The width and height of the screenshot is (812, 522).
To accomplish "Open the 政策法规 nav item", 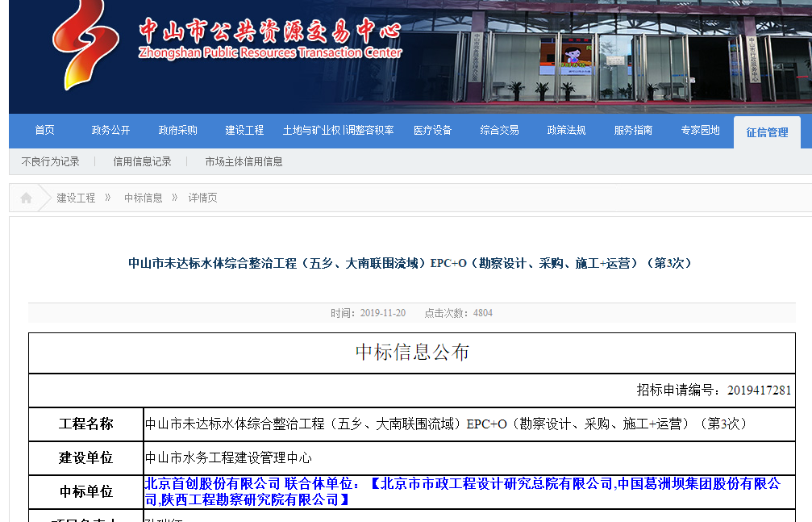I will [x=566, y=130].
